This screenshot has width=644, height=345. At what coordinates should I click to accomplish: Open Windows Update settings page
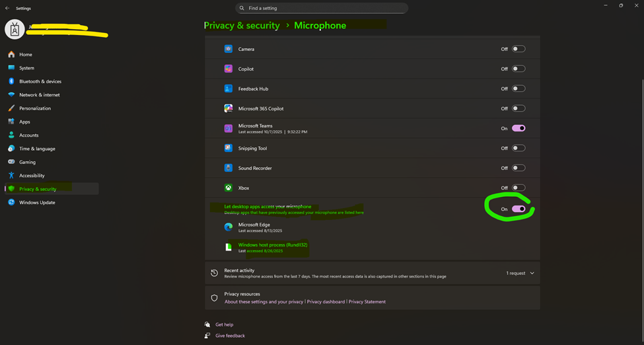[x=37, y=202]
